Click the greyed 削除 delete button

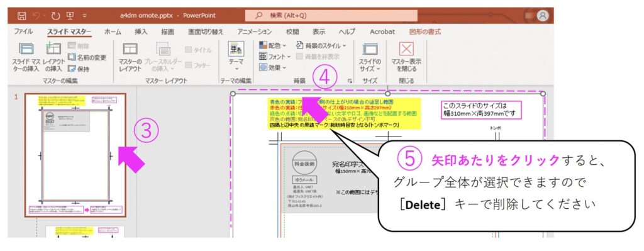pyautogui.click(x=78, y=46)
